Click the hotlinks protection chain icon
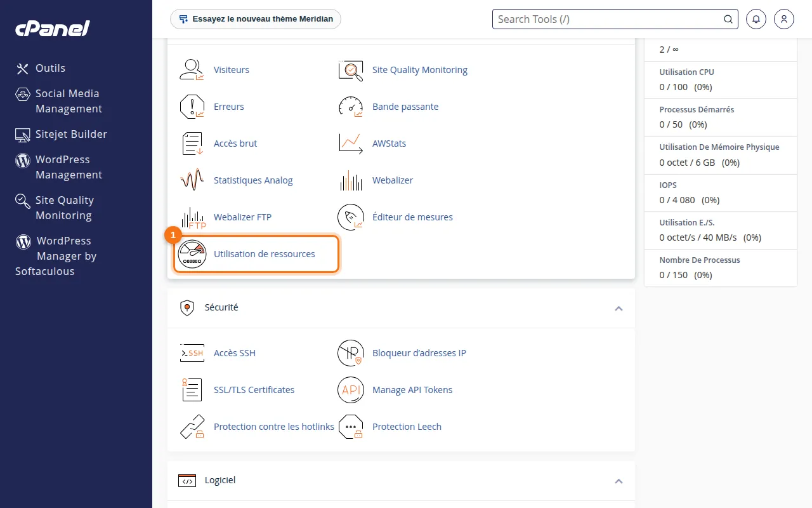The image size is (812, 508). pyautogui.click(x=192, y=427)
